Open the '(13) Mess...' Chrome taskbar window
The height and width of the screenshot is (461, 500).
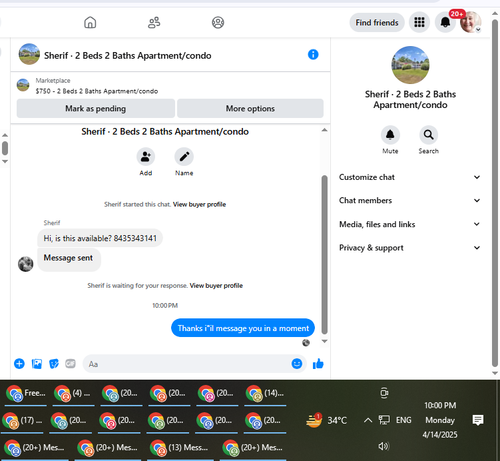[x=180, y=448]
